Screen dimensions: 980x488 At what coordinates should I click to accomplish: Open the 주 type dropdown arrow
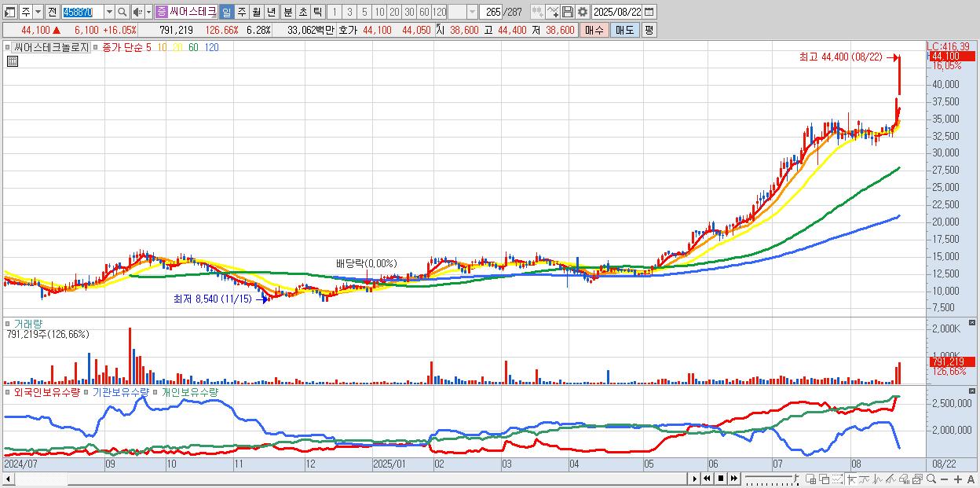click(38, 12)
